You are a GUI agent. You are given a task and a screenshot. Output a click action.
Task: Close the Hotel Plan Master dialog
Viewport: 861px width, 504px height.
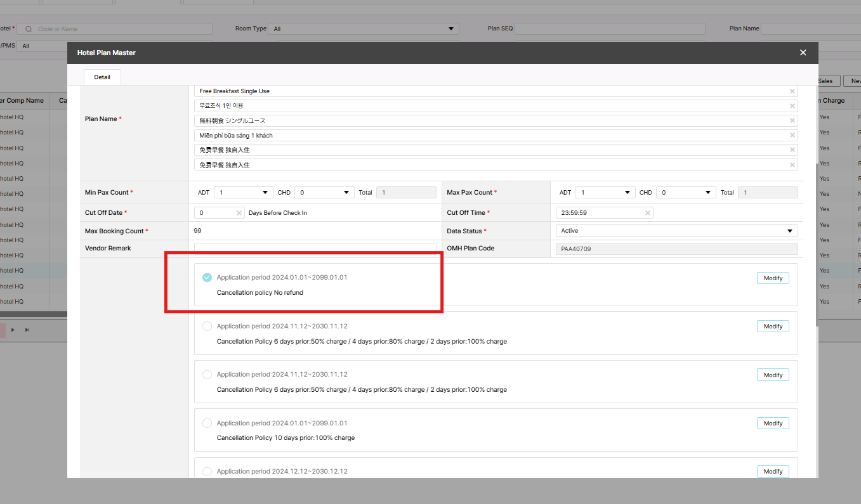tap(803, 53)
